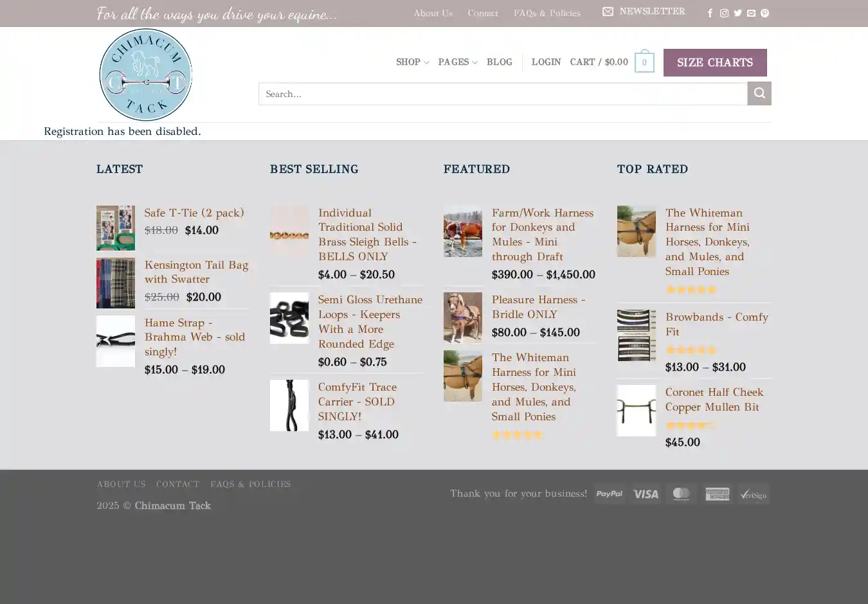Open the Twitter social icon
The image size is (868, 604).
point(737,13)
